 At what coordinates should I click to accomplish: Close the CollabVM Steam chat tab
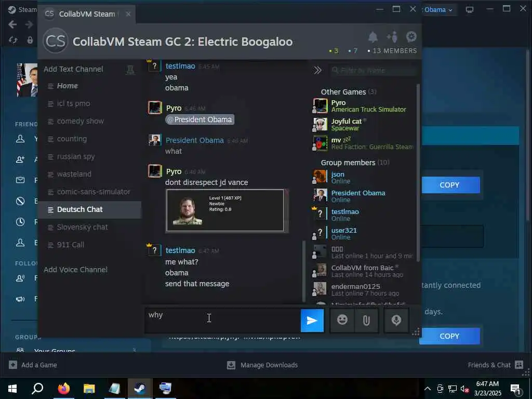(128, 14)
